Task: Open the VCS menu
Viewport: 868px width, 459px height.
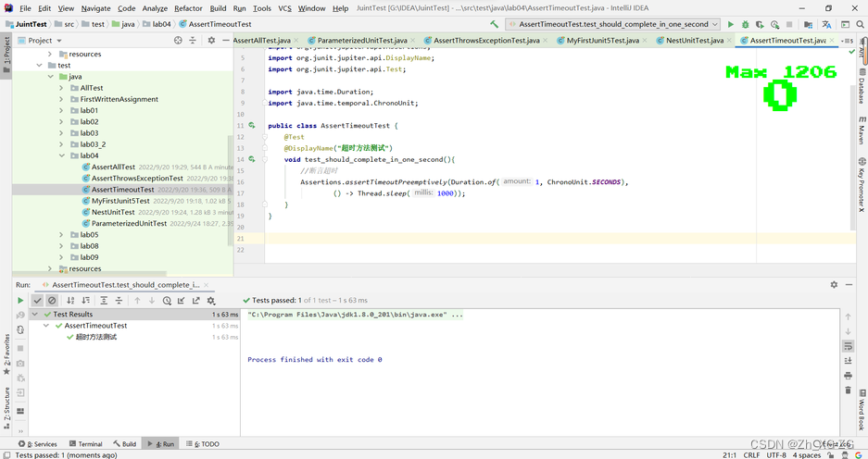Action: [284, 8]
